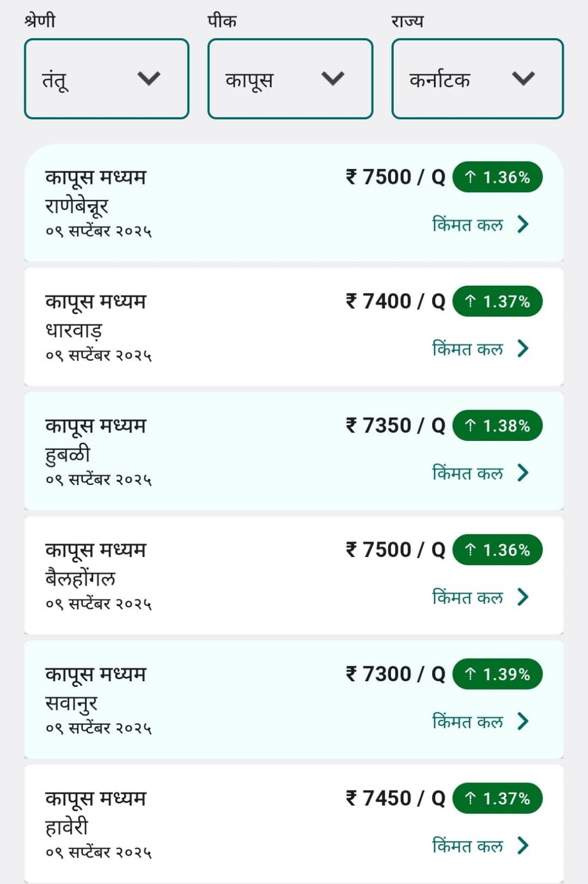The image size is (588, 884).
Task: Tap the ₹ 7350 / Q price for हुबळी
Action: (395, 426)
